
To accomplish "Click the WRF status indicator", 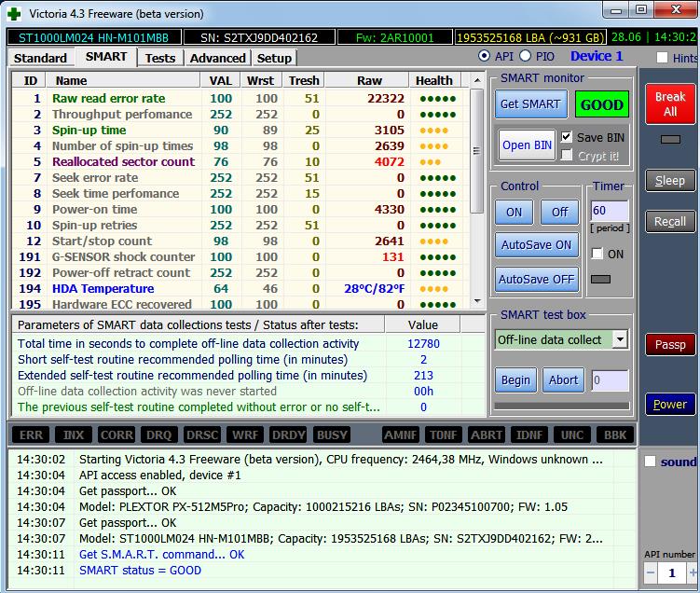I will click(x=245, y=434).
